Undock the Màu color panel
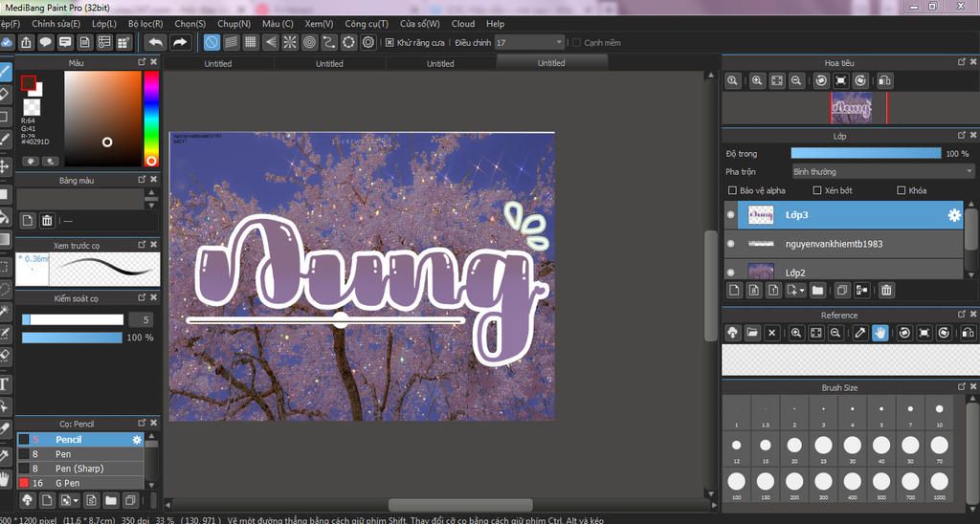 pos(142,62)
